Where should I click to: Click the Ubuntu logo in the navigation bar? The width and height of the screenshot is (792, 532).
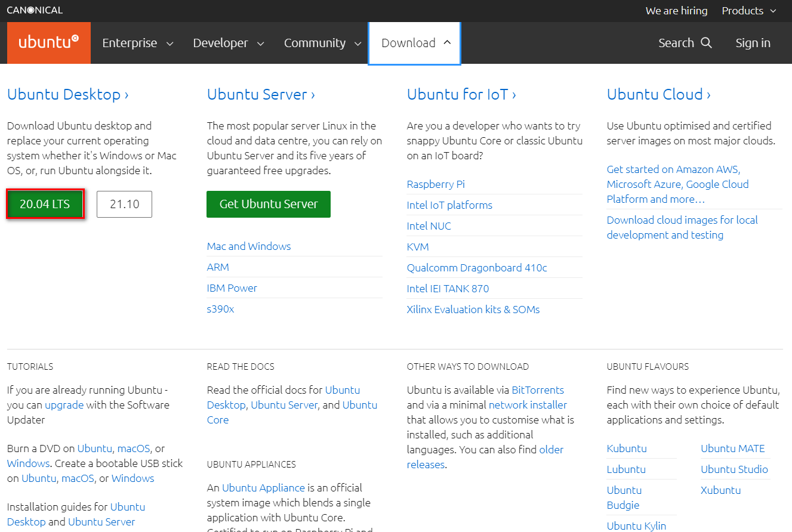[x=48, y=42]
